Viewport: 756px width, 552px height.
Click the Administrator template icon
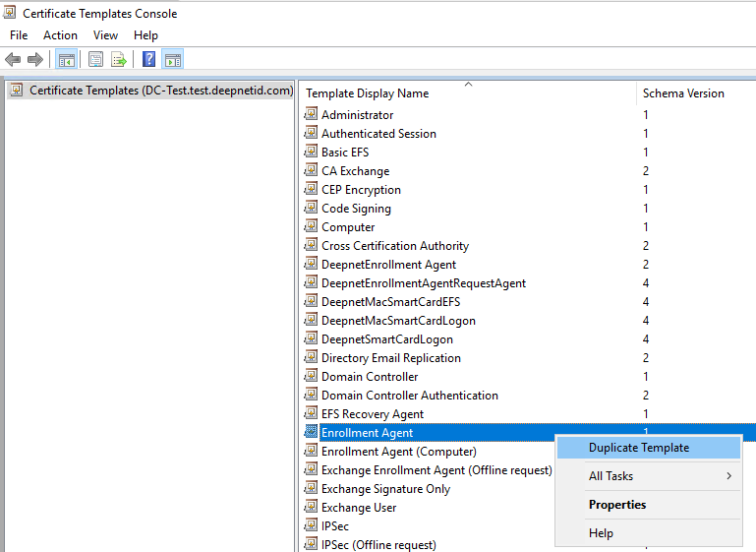[x=311, y=115]
